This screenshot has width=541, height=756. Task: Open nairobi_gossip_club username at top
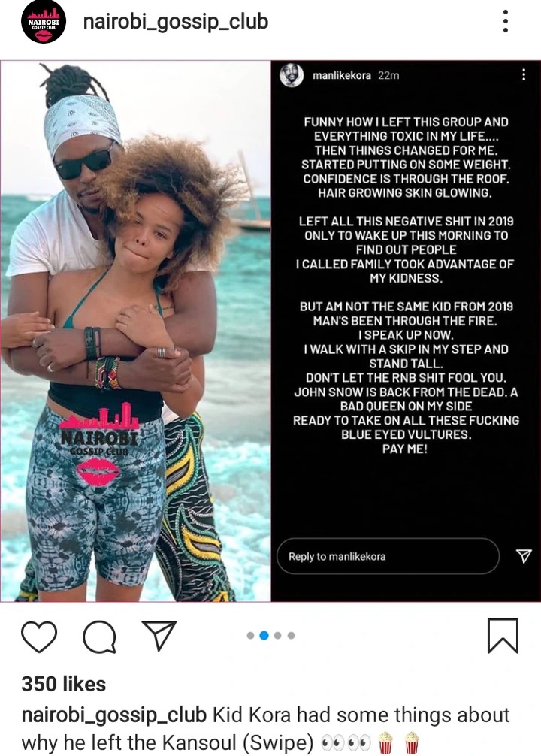tap(176, 22)
